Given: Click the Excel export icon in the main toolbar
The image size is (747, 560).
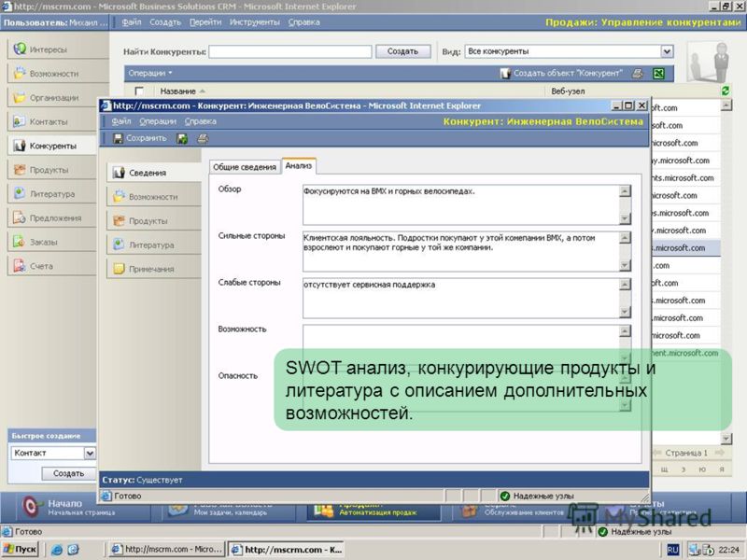Looking at the screenshot, I should (659, 74).
